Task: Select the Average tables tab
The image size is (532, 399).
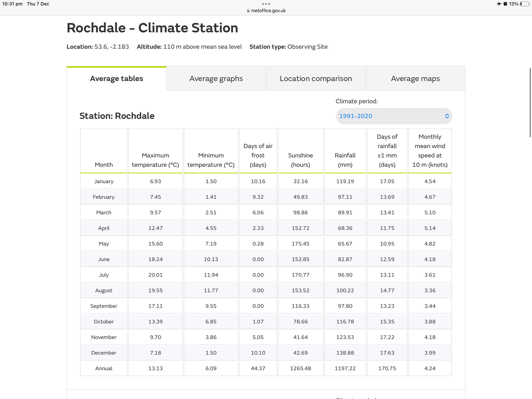Action: 116,79
